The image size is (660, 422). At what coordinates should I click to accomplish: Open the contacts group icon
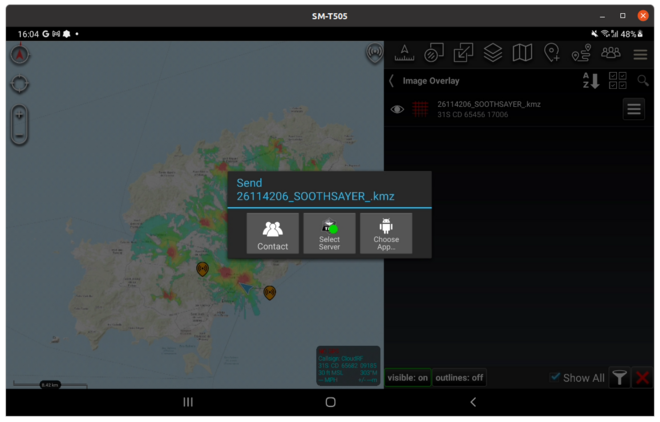611,53
